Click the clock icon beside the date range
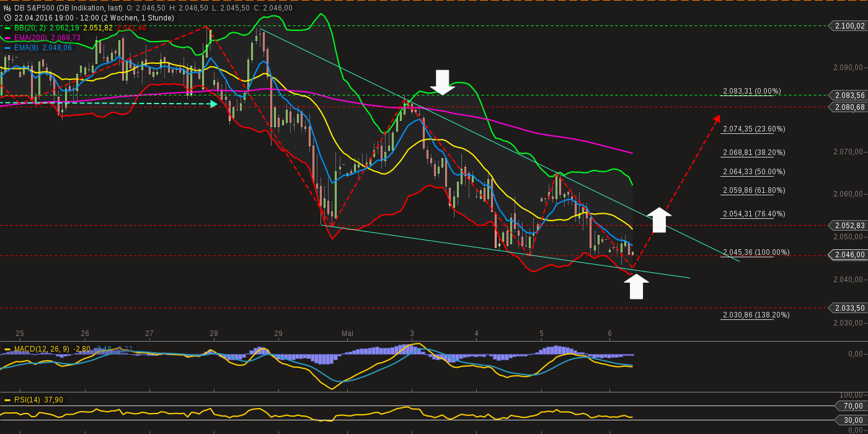The image size is (868, 434). [x=7, y=18]
